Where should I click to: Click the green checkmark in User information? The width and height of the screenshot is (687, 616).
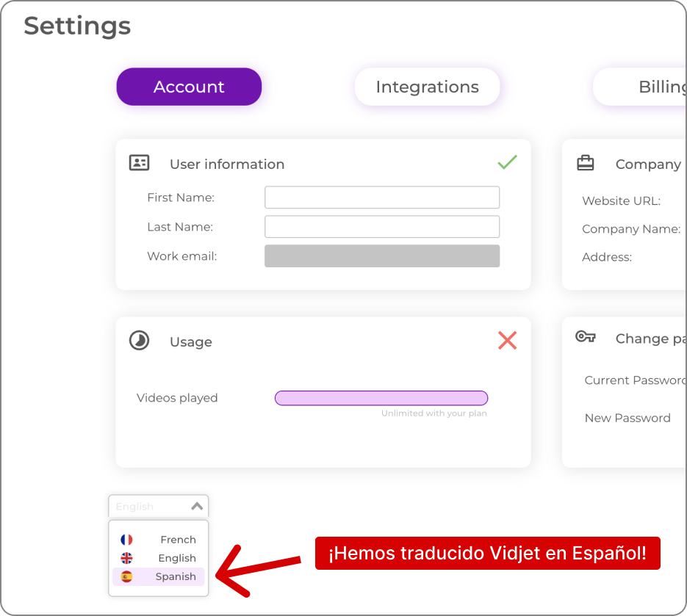508,162
